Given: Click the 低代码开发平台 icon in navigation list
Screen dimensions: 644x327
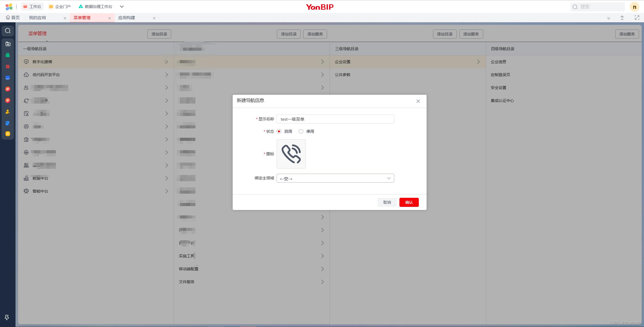Looking at the screenshot, I should tap(26, 75).
